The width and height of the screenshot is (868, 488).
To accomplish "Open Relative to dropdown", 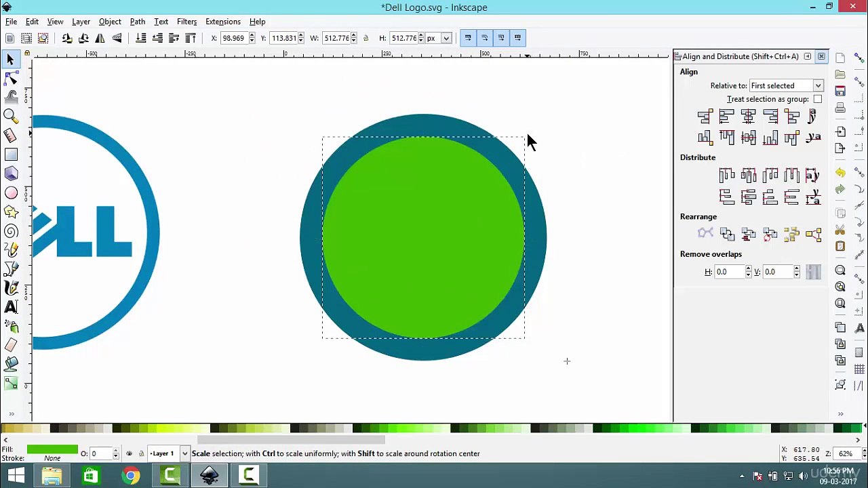I will coord(786,85).
